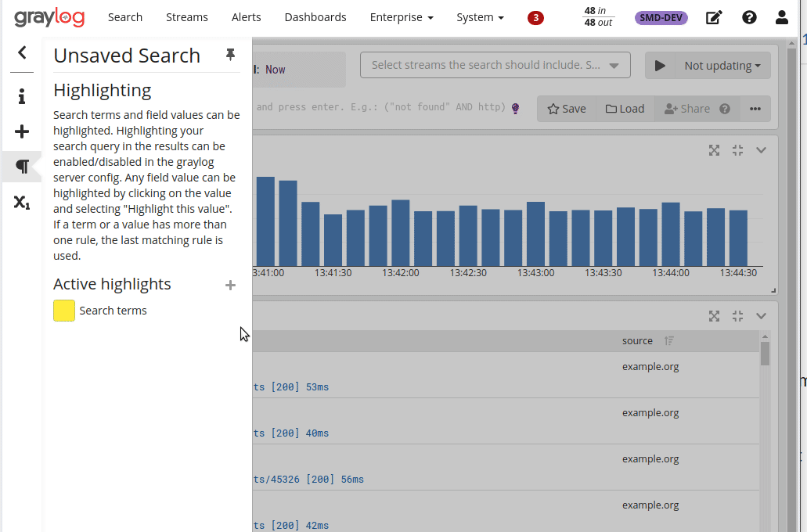This screenshot has width=807, height=532.
Task: Click the page vertical scrollbar up arrow
Action: [x=791, y=44]
